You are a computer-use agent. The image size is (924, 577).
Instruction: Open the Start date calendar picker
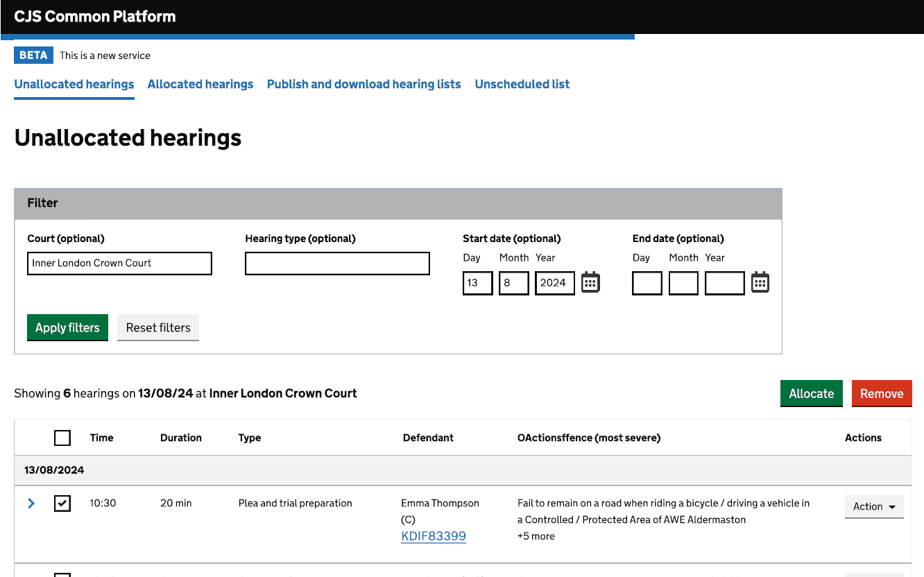click(x=590, y=282)
